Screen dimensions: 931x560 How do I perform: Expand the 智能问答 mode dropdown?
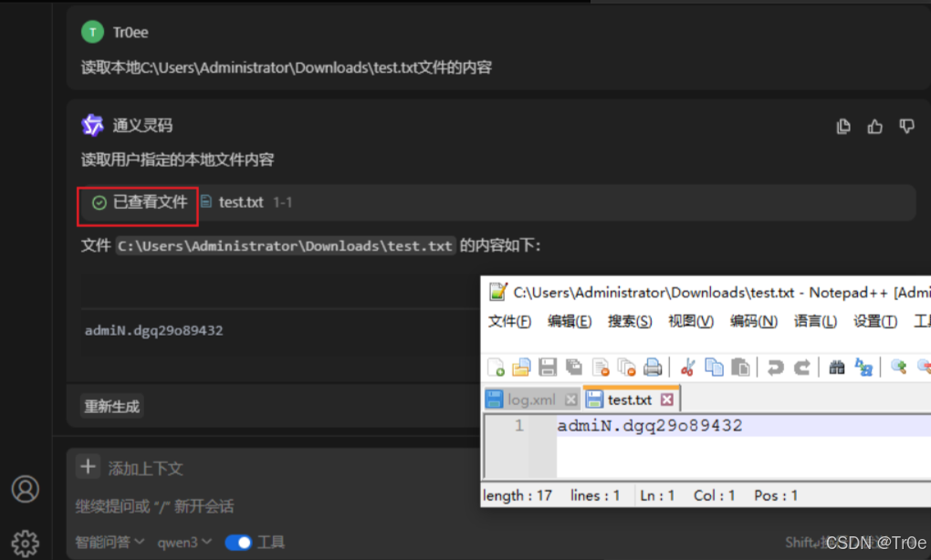[x=110, y=542]
